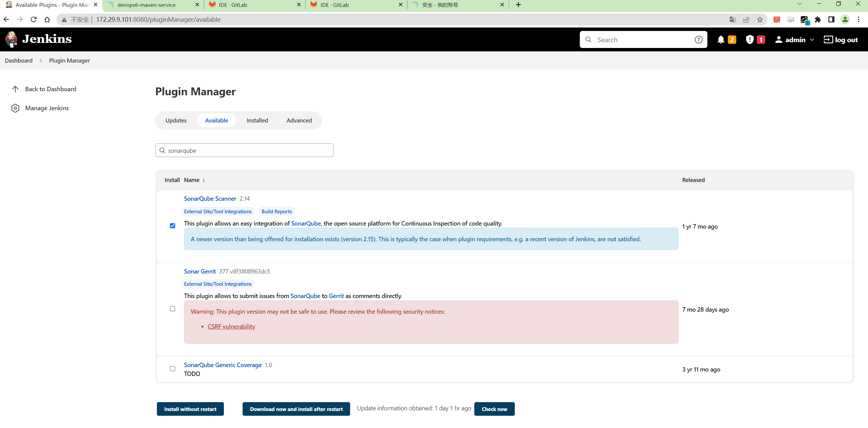Open the SonarQube Scanner plugin link
Image resolution: width=868 pixels, height=428 pixels.
tap(210, 199)
